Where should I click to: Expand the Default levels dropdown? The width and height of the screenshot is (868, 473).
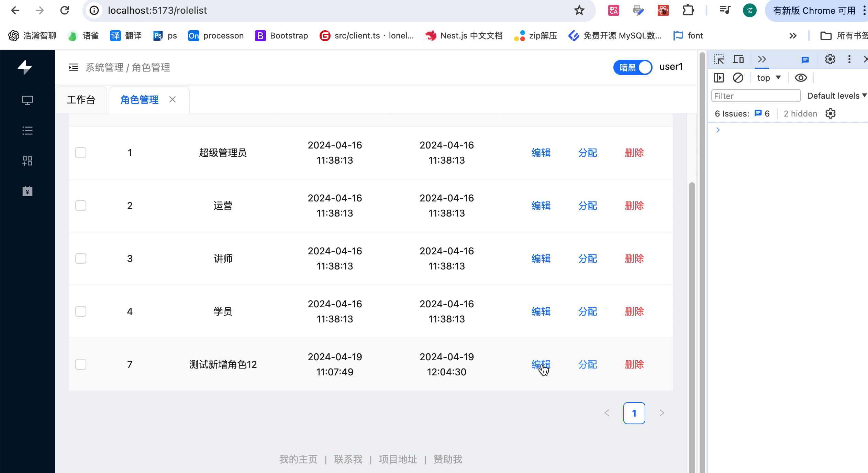(x=836, y=96)
